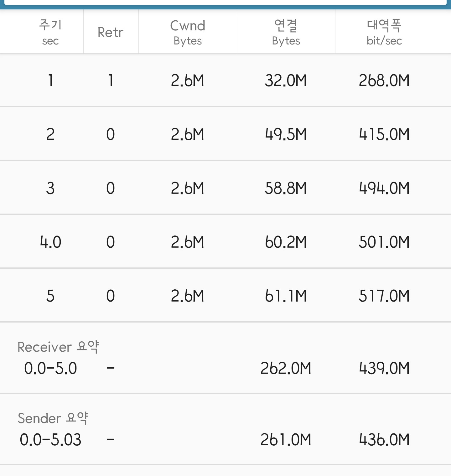Viewport: 451px width, 476px height.
Task: Select the 268.0M bandwidth value
Action: (384, 80)
